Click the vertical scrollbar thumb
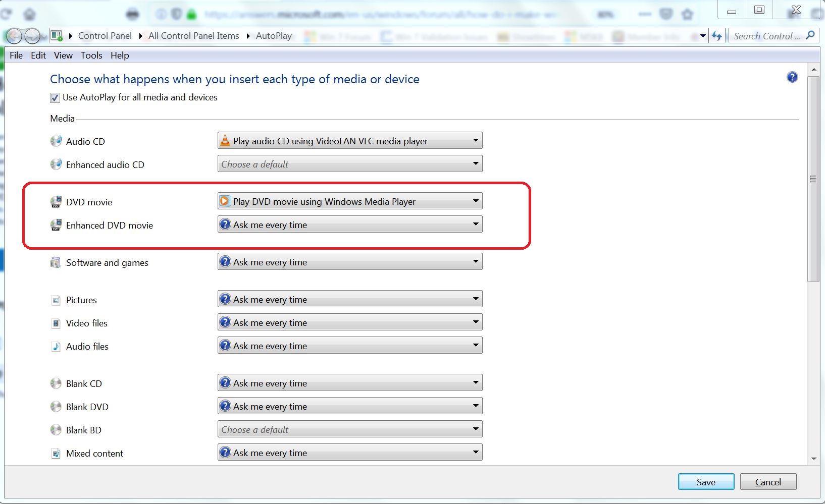Viewport: 825px width, 504px height. tap(813, 179)
